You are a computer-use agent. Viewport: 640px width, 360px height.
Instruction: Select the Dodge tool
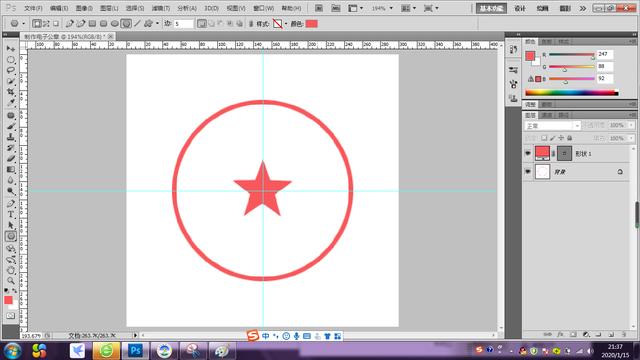pos(11,191)
